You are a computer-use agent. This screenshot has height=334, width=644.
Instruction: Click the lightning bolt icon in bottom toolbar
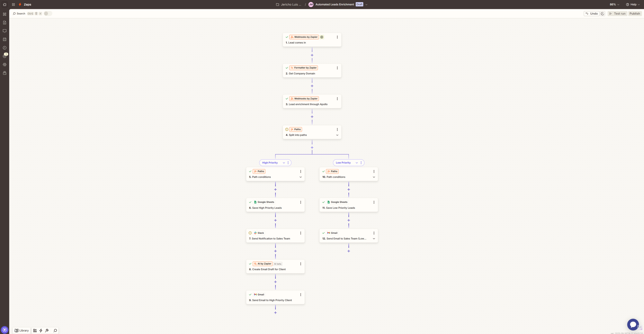pyautogui.click(x=41, y=330)
